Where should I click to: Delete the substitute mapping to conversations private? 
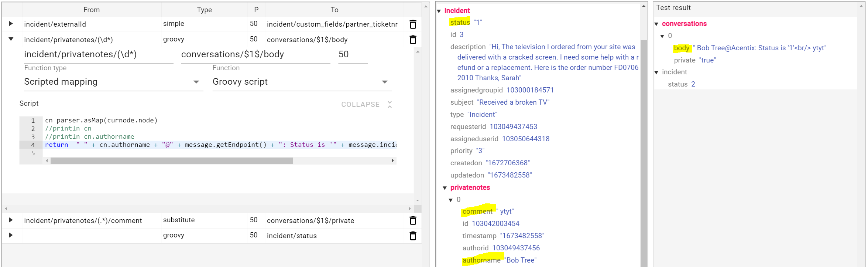pos(413,221)
